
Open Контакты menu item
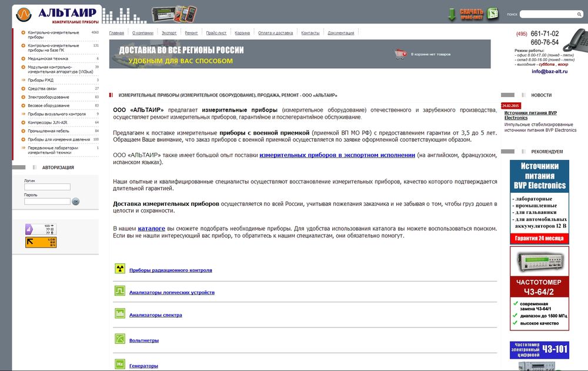[x=310, y=33]
